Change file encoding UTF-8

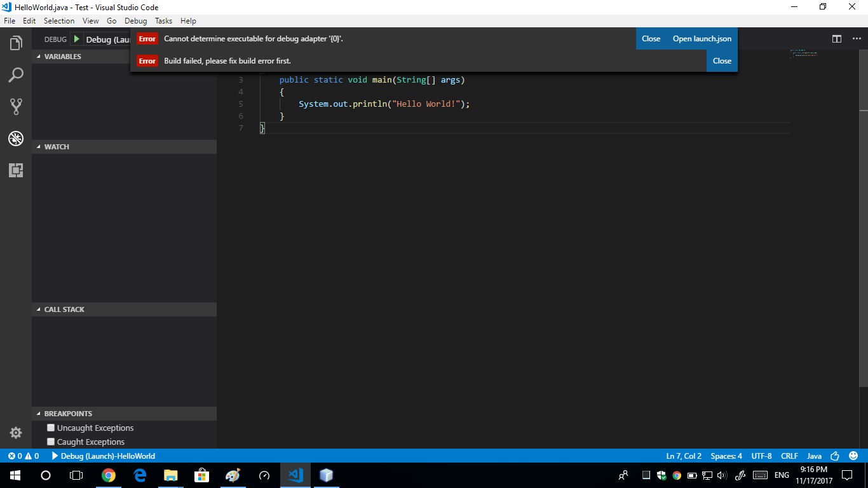tap(761, 456)
